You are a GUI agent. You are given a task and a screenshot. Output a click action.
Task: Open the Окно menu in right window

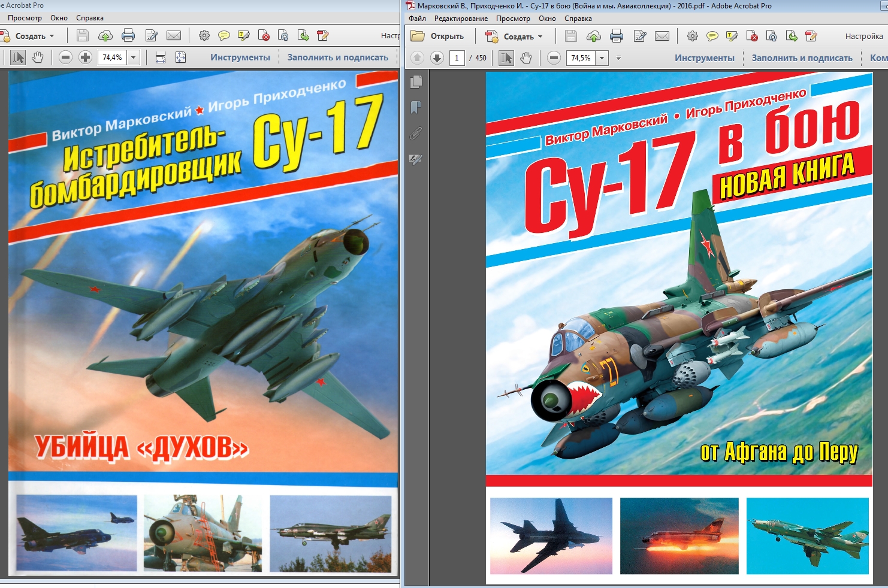coord(547,19)
